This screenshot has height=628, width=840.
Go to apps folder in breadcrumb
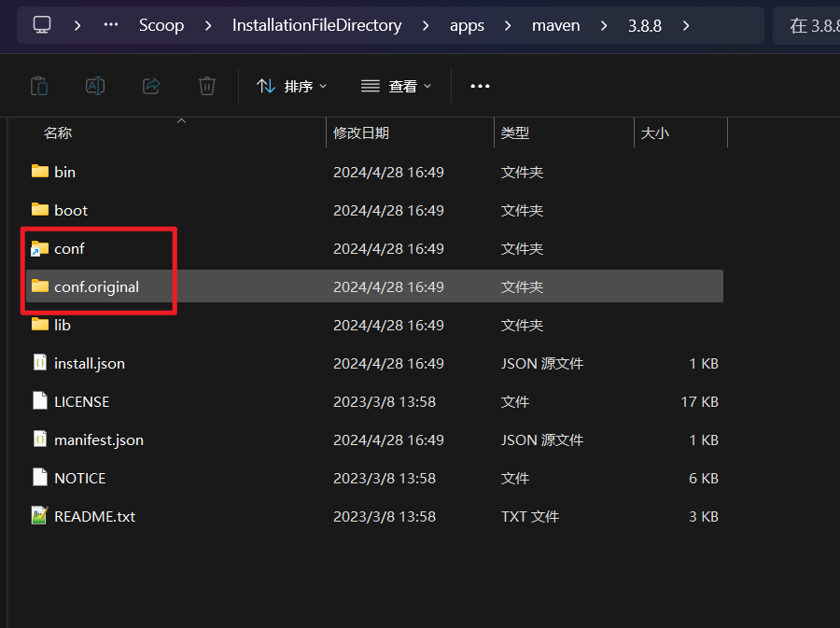[467, 25]
